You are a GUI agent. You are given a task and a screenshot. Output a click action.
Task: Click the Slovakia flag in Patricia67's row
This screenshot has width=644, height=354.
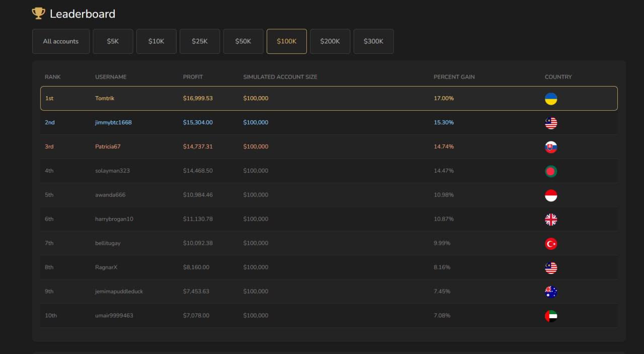point(551,147)
